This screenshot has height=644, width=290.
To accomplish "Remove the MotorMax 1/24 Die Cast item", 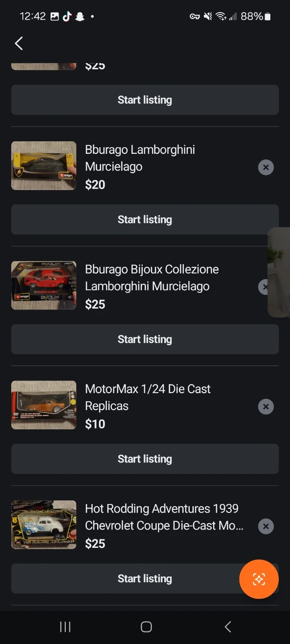I will (266, 407).
